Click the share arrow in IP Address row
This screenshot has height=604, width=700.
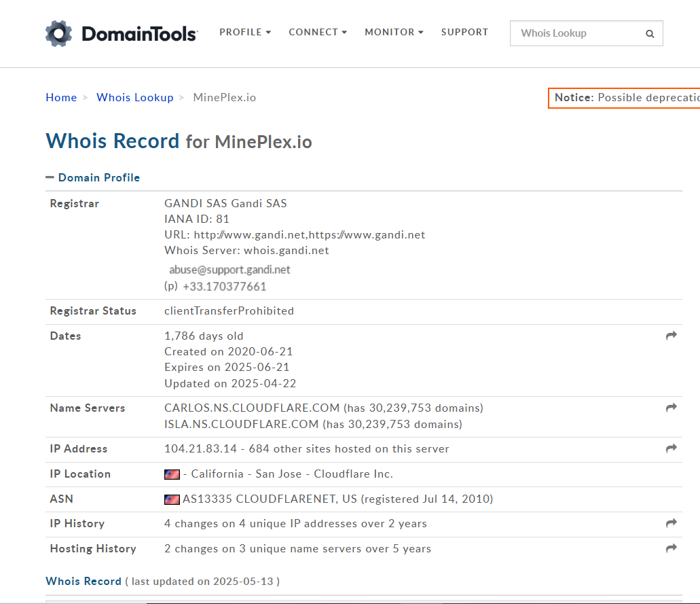(x=671, y=448)
